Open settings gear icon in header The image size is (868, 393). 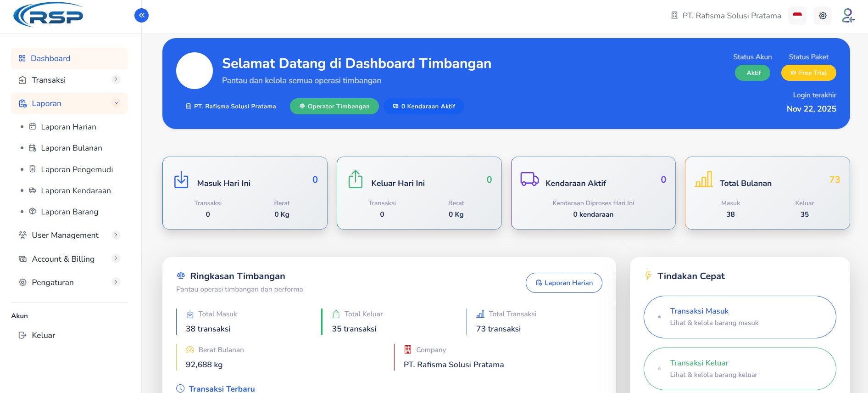click(823, 16)
